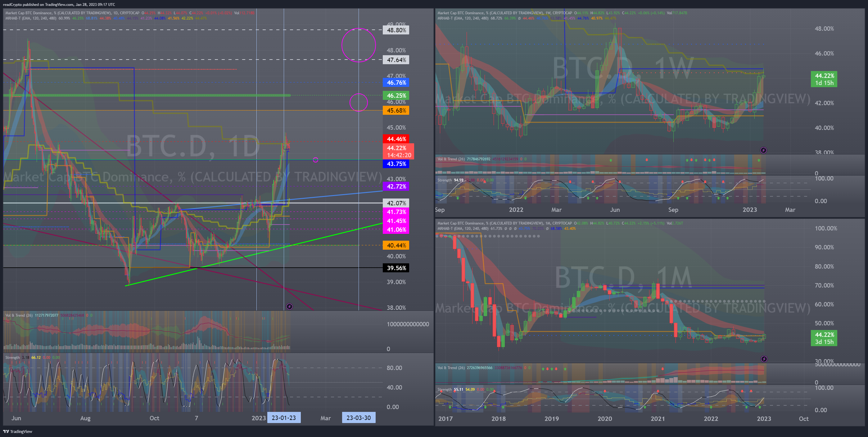Click the 44.22% label showing 1d 15h
Viewport: 868px width, 437px height.
(824, 79)
